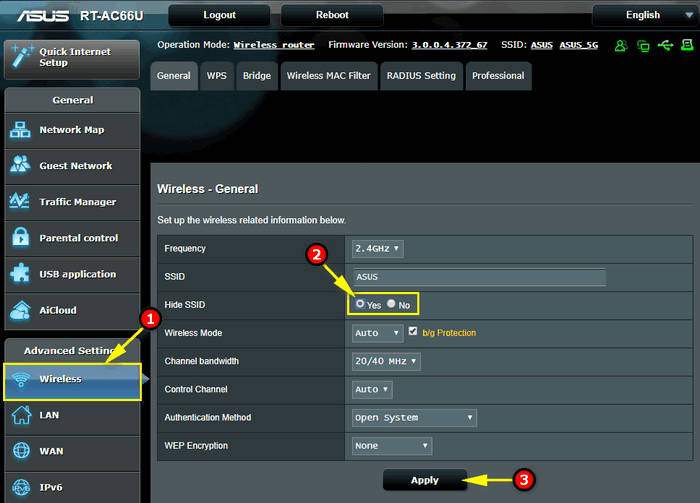
Task: Expand the Channel bandwidth dropdown
Action: point(385,361)
